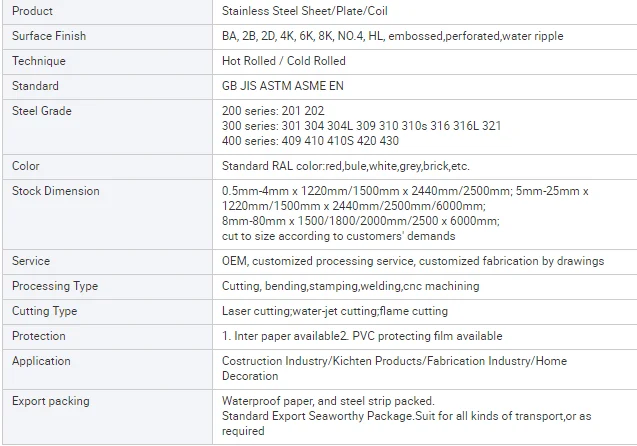The height and width of the screenshot is (446, 637).
Task: Click the OEM customized processing service text
Action: [412, 261]
